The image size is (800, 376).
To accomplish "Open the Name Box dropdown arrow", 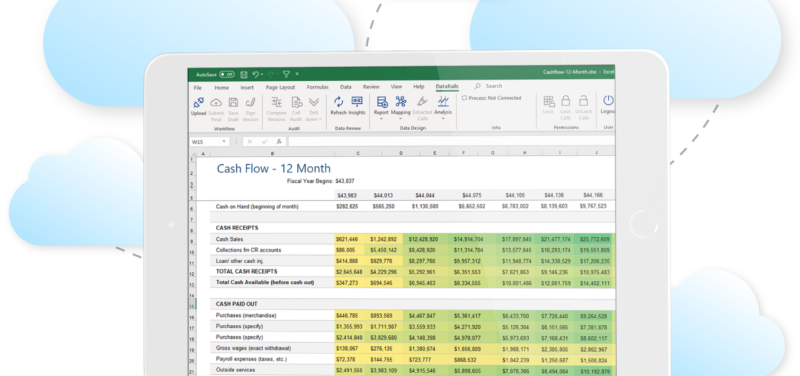I will 223,141.
